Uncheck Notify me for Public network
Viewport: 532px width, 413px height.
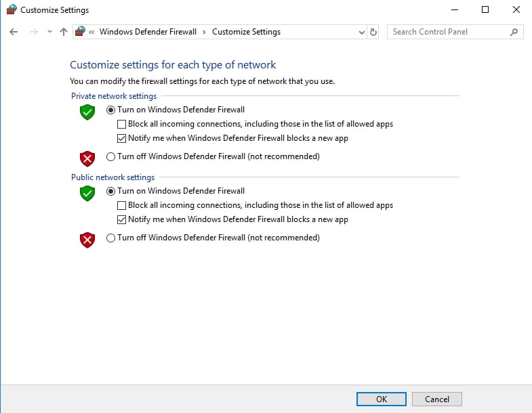pos(121,220)
